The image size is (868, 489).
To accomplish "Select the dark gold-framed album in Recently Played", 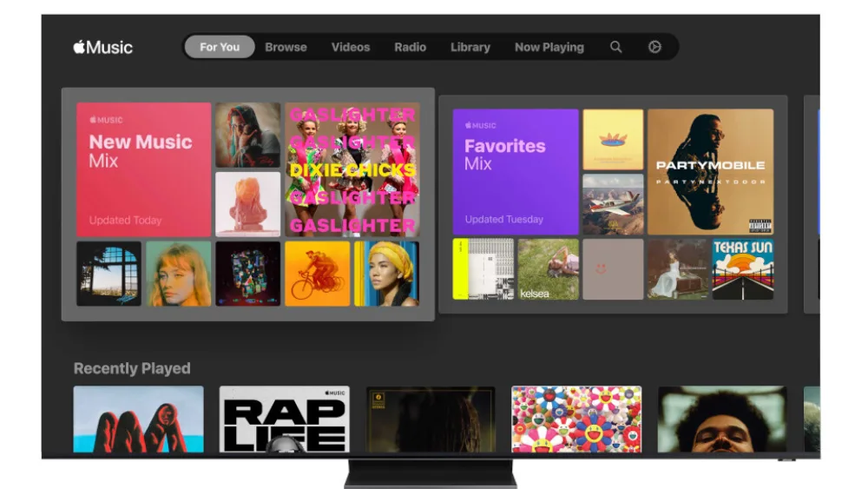I will click(431, 420).
